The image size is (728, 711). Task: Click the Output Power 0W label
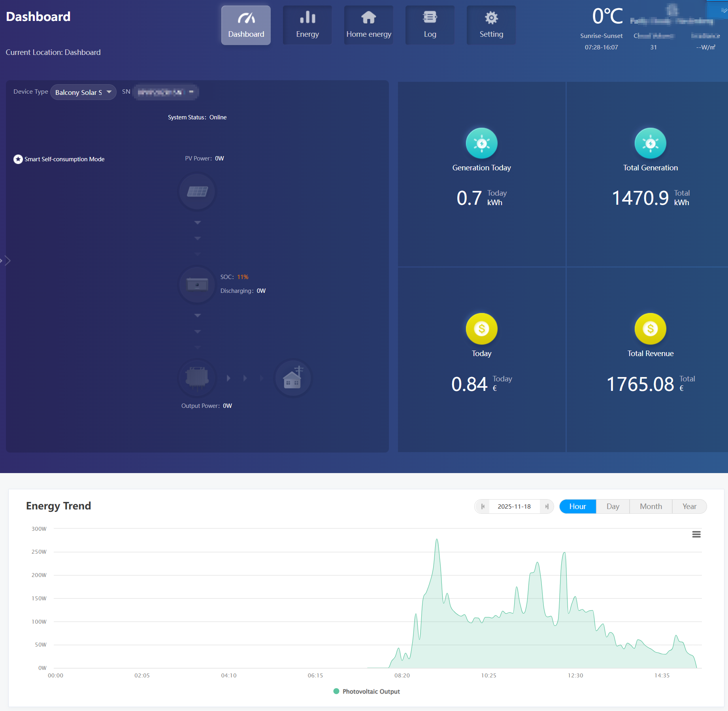[x=206, y=406]
